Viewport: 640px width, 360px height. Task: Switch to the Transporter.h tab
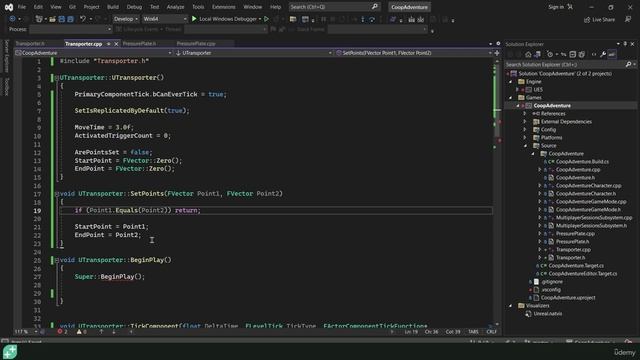[31, 44]
